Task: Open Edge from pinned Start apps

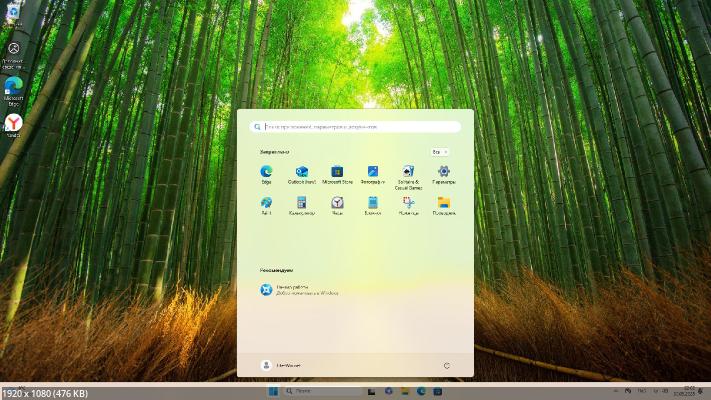Action: pyautogui.click(x=266, y=173)
